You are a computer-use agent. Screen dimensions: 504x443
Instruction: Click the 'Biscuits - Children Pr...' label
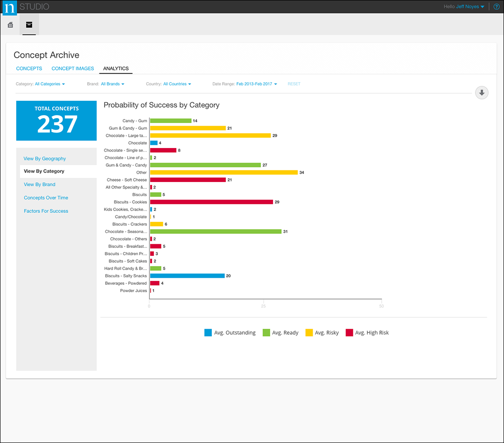[x=126, y=254]
